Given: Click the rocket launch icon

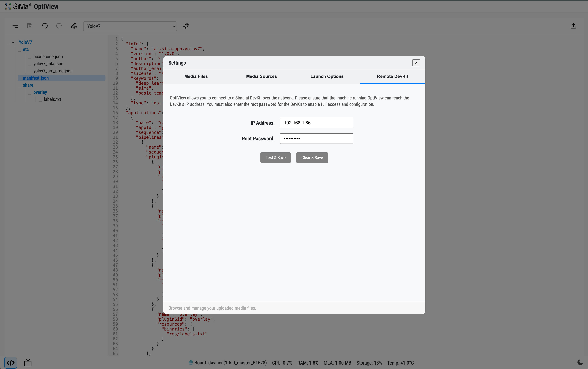Looking at the screenshot, I should [x=186, y=26].
